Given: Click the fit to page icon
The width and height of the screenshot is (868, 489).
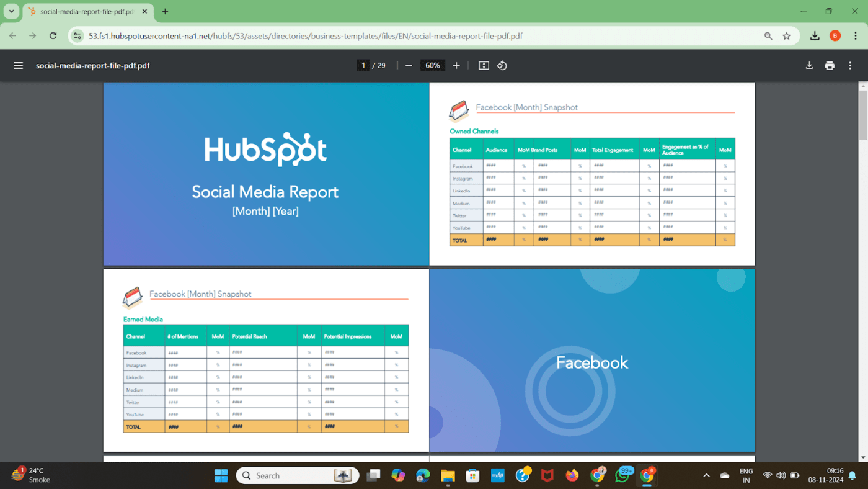Looking at the screenshot, I should pos(484,65).
